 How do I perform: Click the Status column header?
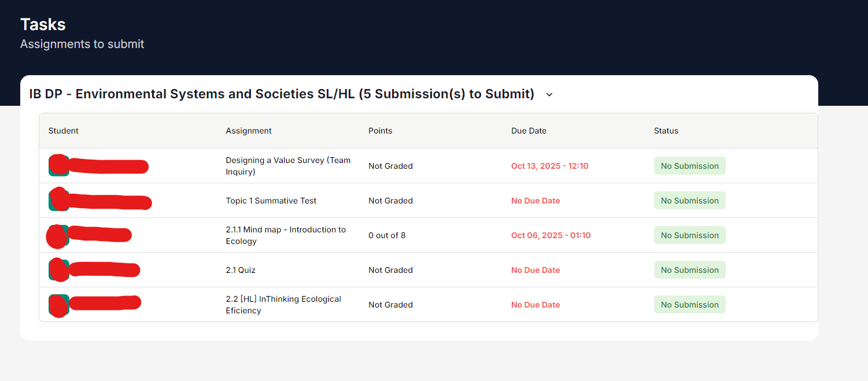pos(666,131)
